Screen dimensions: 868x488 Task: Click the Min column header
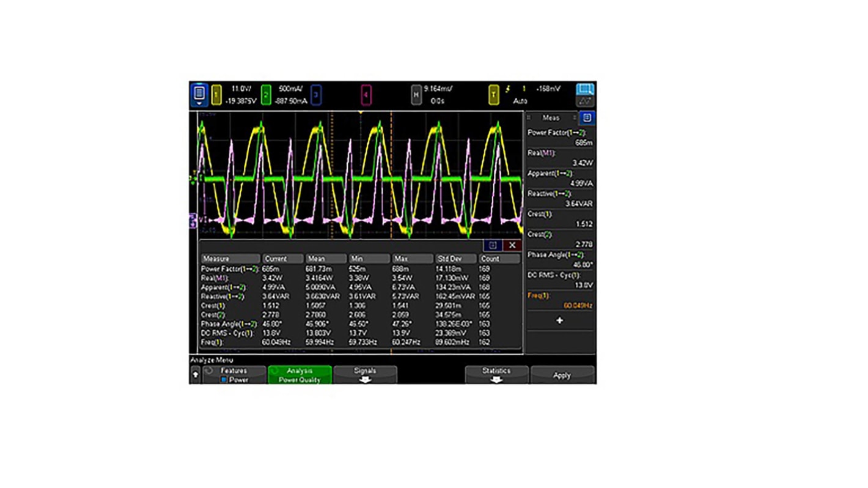pos(369,259)
